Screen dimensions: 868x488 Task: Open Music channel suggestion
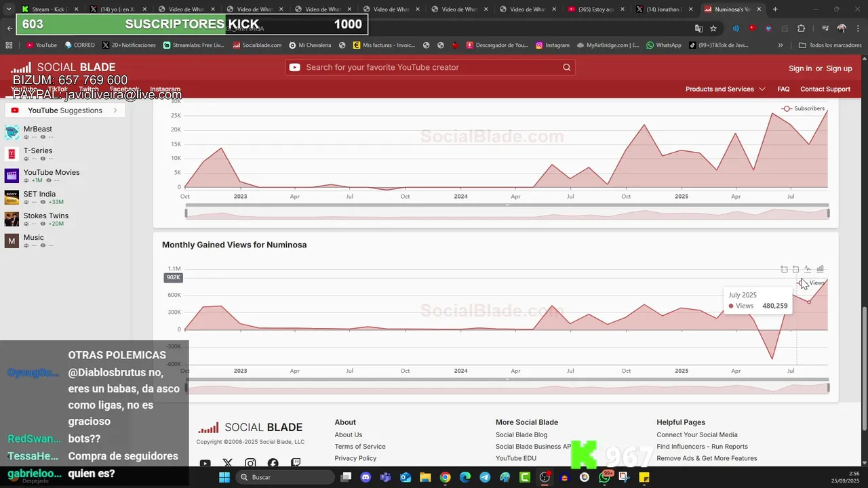[x=34, y=237]
